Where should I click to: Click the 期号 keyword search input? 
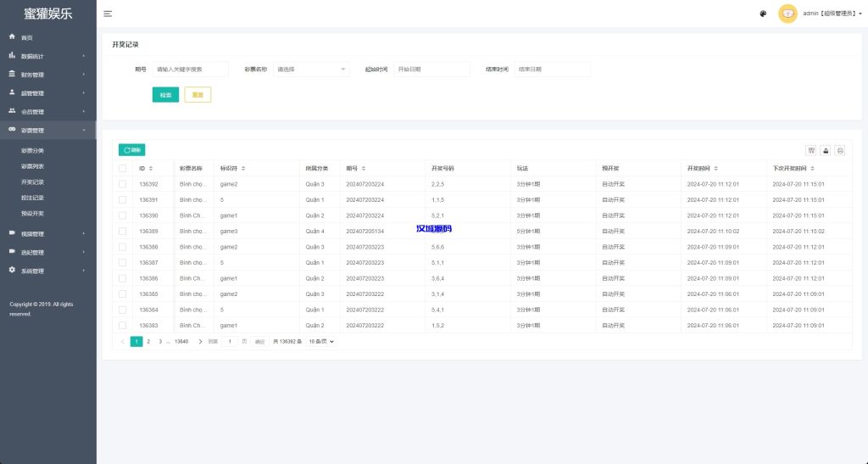point(190,70)
